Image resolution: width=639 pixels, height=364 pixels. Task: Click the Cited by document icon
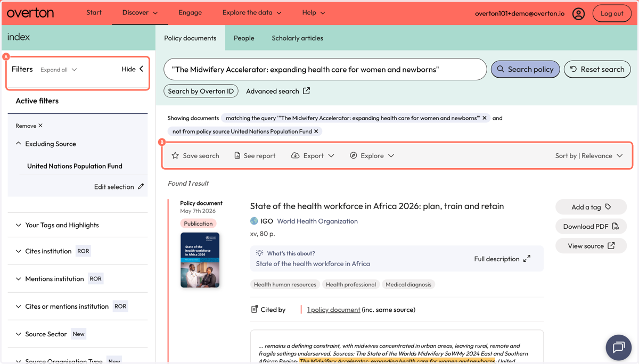pyautogui.click(x=255, y=309)
